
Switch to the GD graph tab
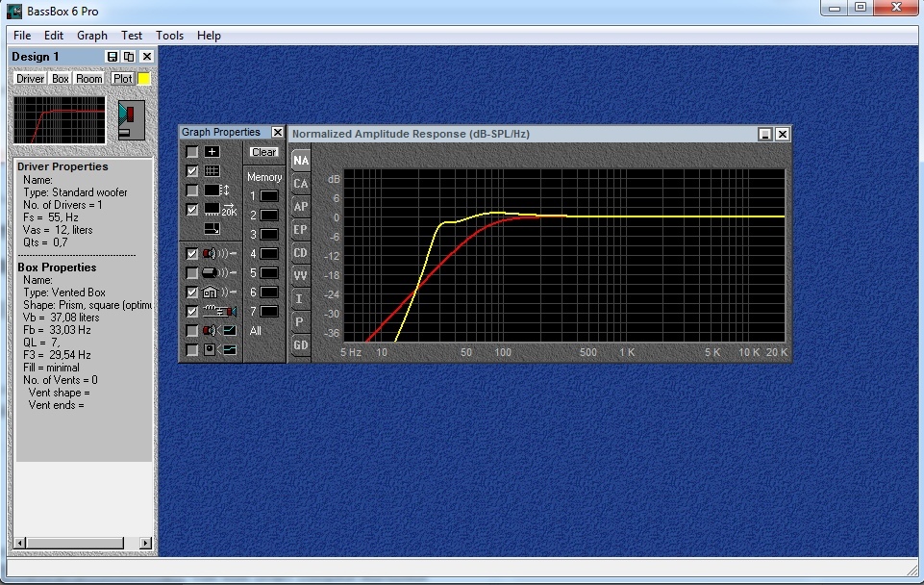pyautogui.click(x=301, y=345)
